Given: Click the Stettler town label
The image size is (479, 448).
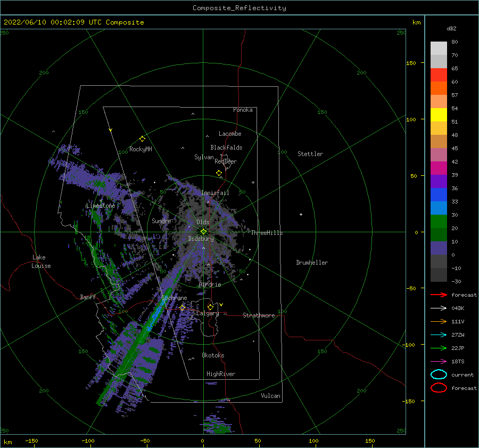Looking at the screenshot, I should [x=310, y=154].
